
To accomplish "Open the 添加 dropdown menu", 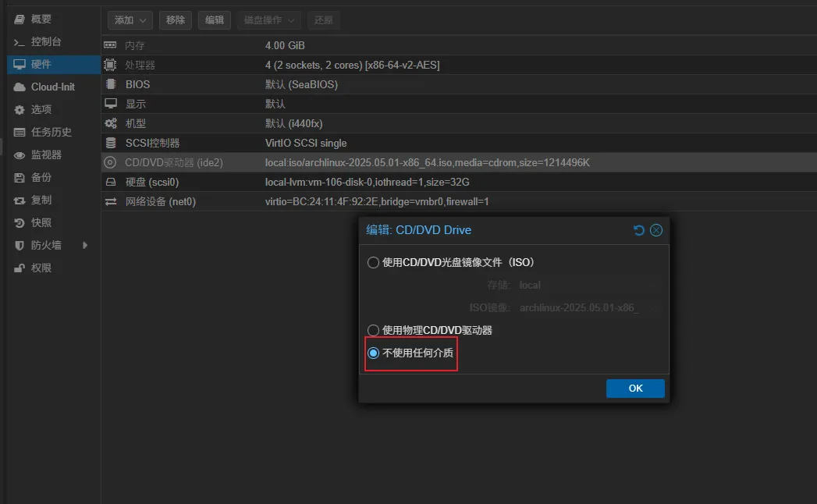I will point(130,20).
